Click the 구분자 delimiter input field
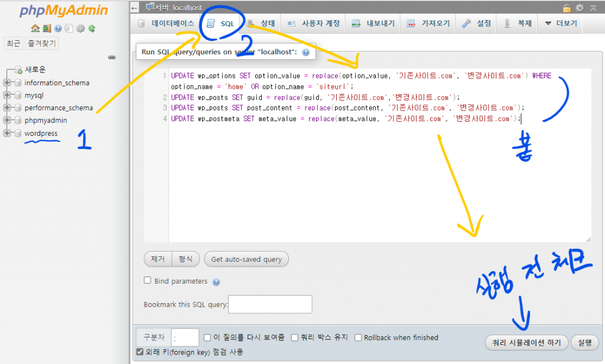605x364 pixels. pyautogui.click(x=185, y=338)
